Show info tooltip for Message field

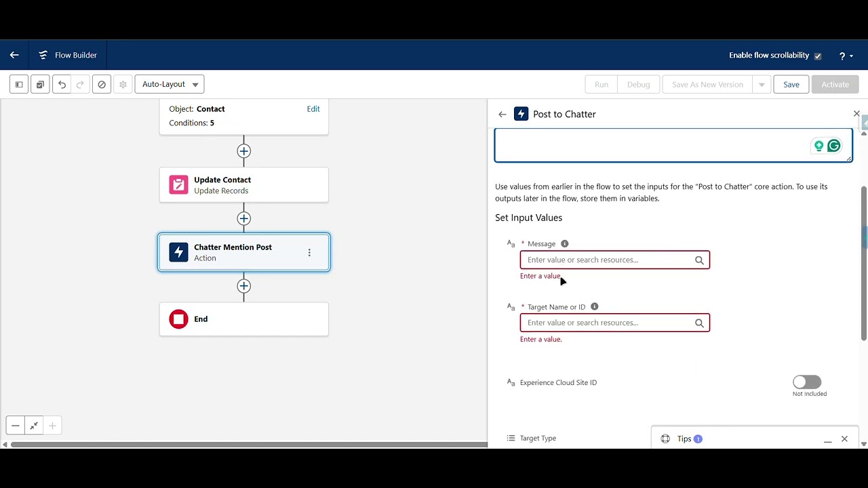564,244
